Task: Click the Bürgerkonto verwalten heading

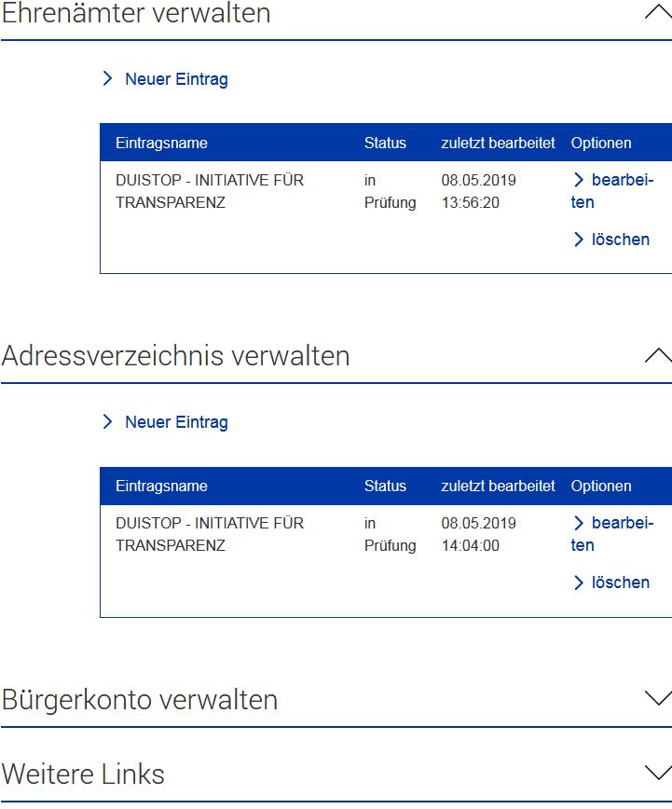Action: (x=140, y=700)
